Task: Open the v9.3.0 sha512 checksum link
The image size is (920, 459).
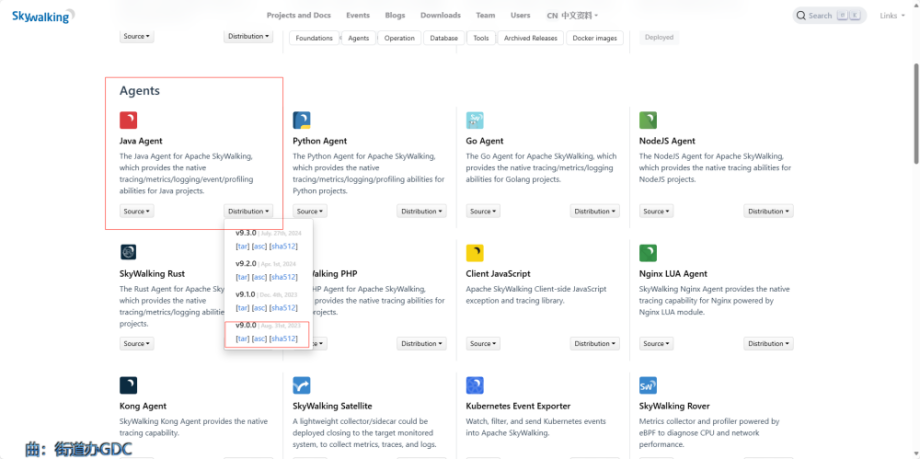Action: (x=283, y=247)
